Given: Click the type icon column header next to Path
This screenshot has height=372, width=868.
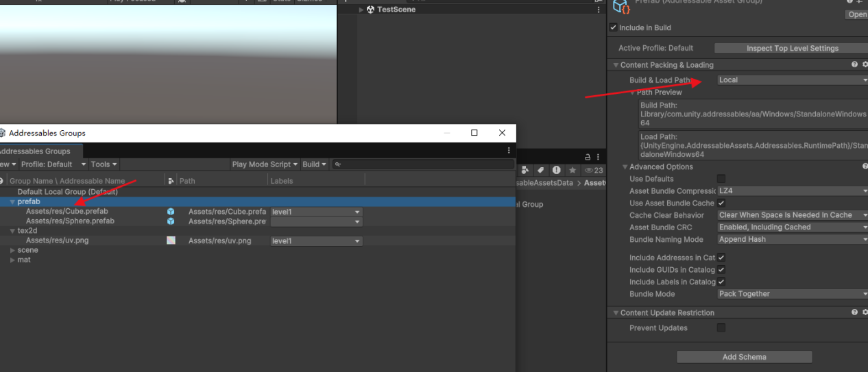Looking at the screenshot, I should coord(171,181).
